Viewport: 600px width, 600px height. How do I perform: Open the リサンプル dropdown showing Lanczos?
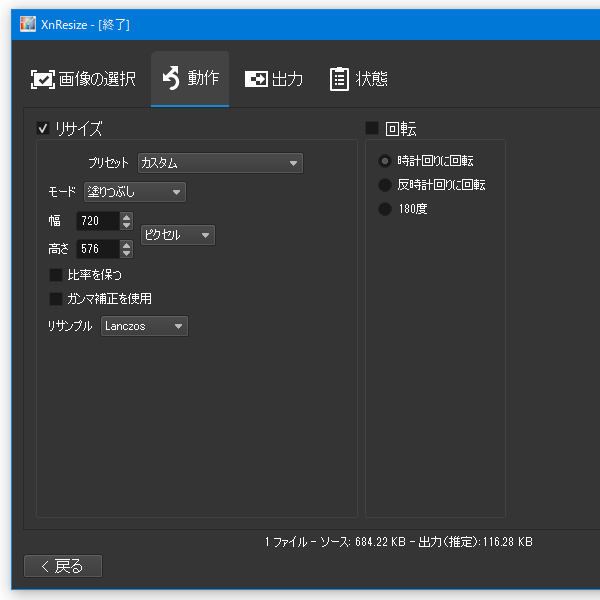pyautogui.click(x=144, y=326)
